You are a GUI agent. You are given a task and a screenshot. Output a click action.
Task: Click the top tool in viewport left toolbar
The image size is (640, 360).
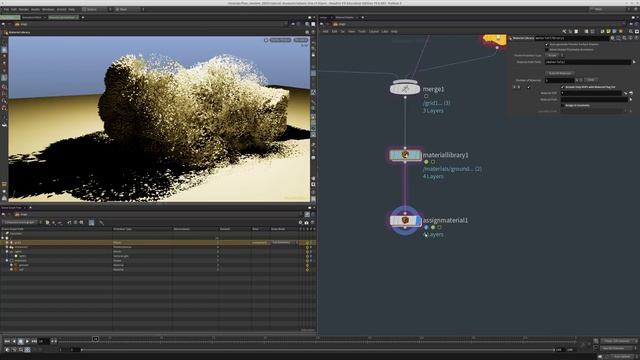pos(4,42)
